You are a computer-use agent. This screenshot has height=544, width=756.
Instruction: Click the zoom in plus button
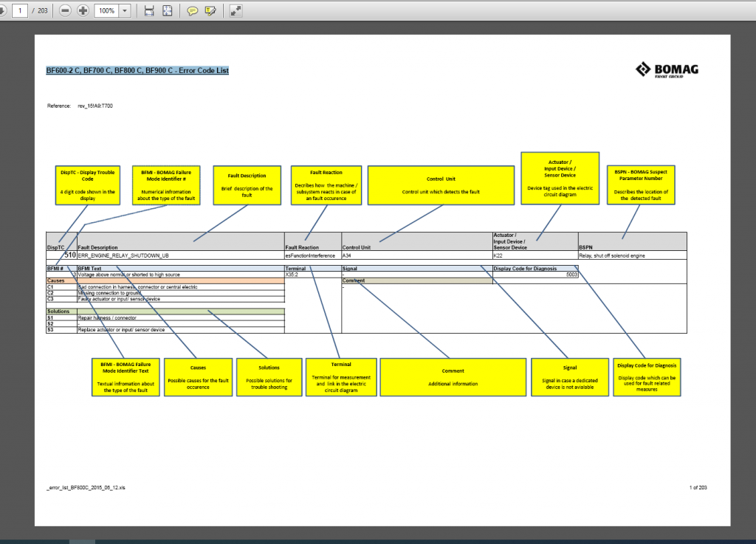tap(83, 11)
